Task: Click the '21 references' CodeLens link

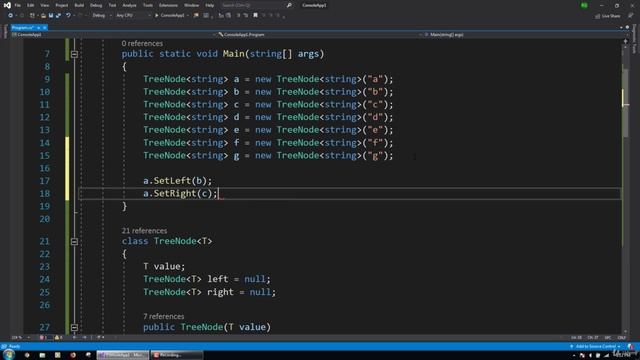Action: [144, 231]
